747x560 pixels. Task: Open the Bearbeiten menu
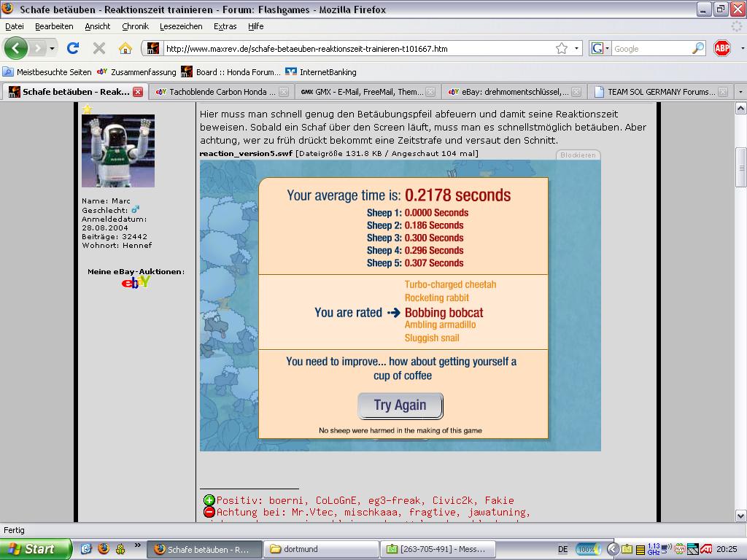pos(54,26)
